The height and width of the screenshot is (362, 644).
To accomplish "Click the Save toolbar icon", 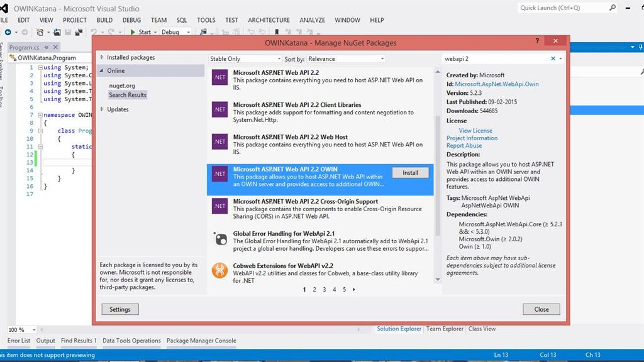I will click(x=68, y=32).
